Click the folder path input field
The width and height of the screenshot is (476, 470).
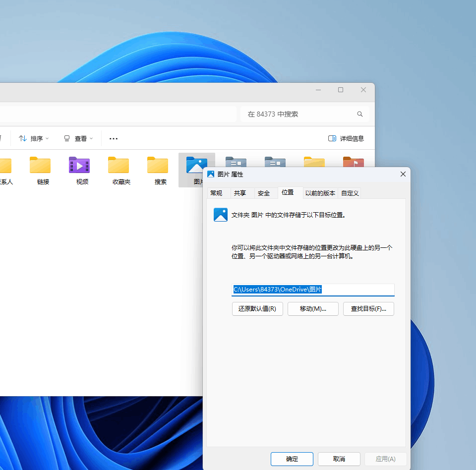coord(313,290)
